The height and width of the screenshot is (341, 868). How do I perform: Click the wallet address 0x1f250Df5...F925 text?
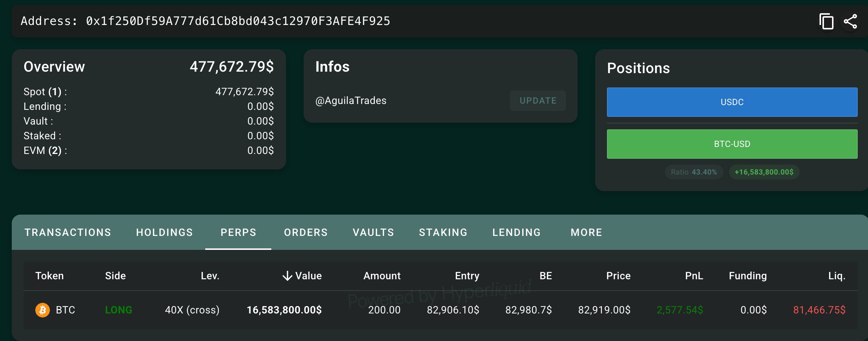click(x=238, y=21)
